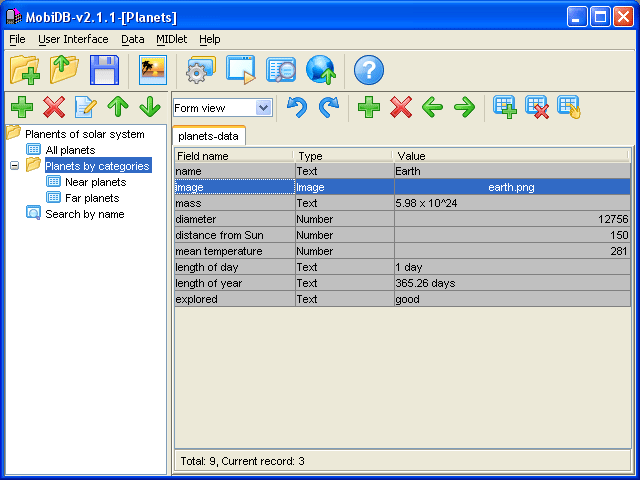Open the File menu
640x480 pixels.
pos(17,39)
